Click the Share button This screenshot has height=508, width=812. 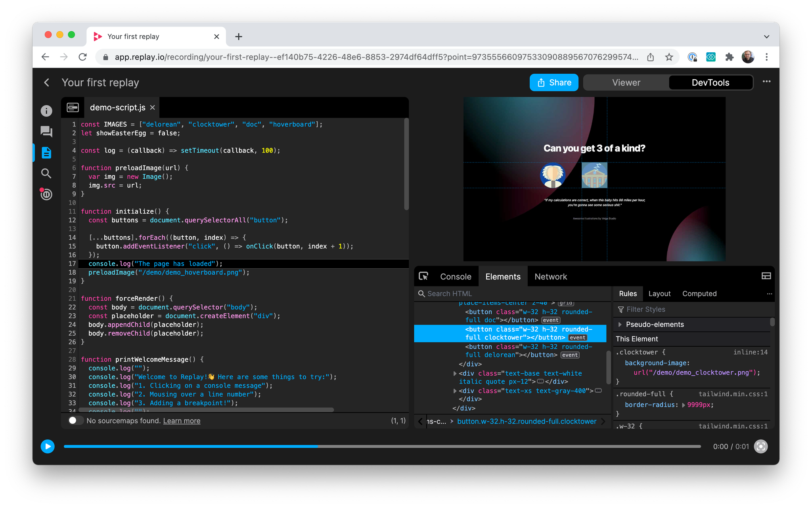(554, 82)
